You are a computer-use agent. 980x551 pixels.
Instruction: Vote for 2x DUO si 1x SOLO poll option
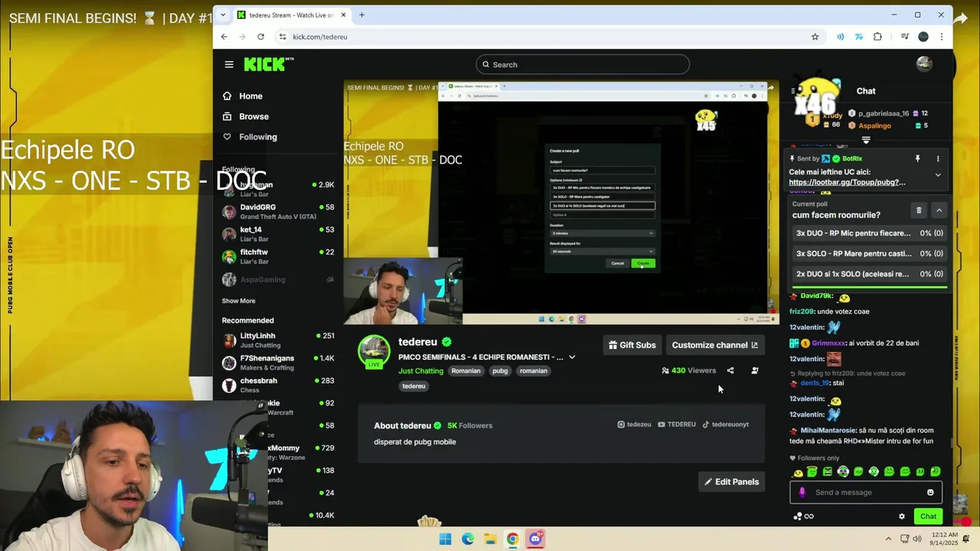pos(869,274)
